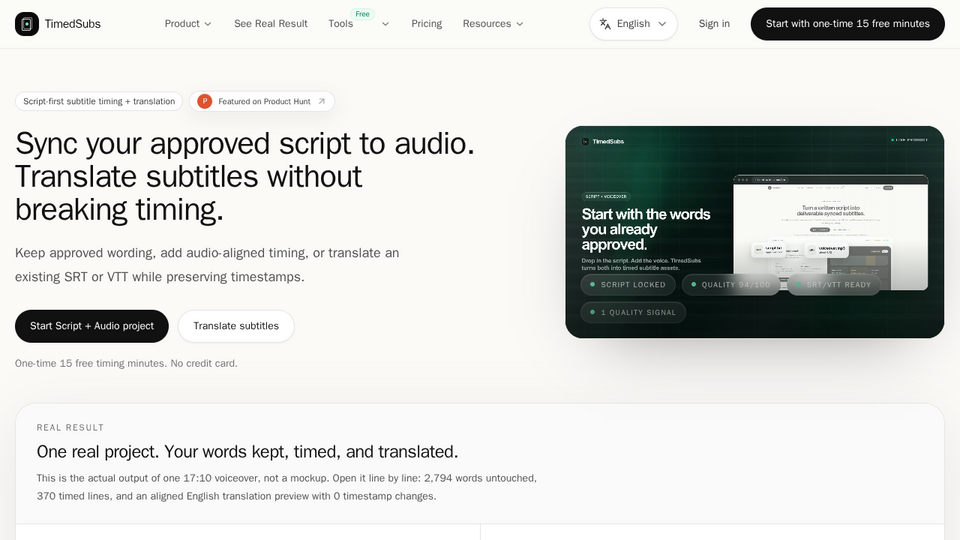
Task: Click the main headline 'Sync your approved script'
Action: [245, 176]
